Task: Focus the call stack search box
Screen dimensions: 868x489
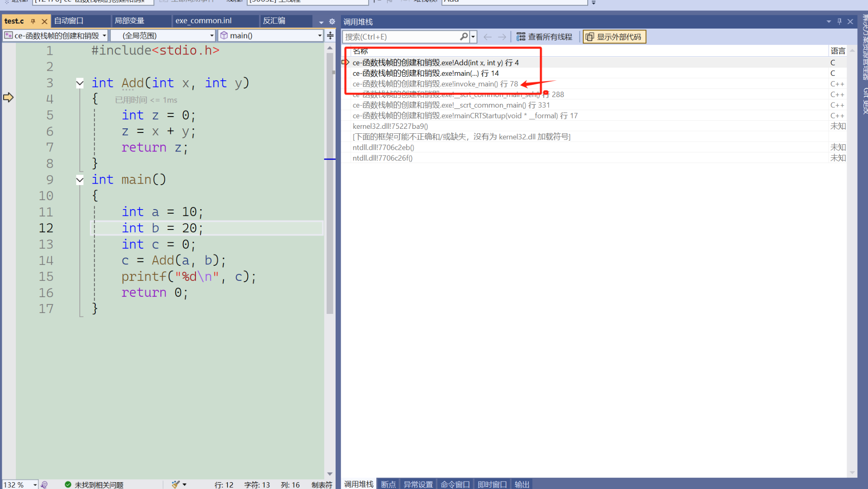Action: pyautogui.click(x=401, y=37)
